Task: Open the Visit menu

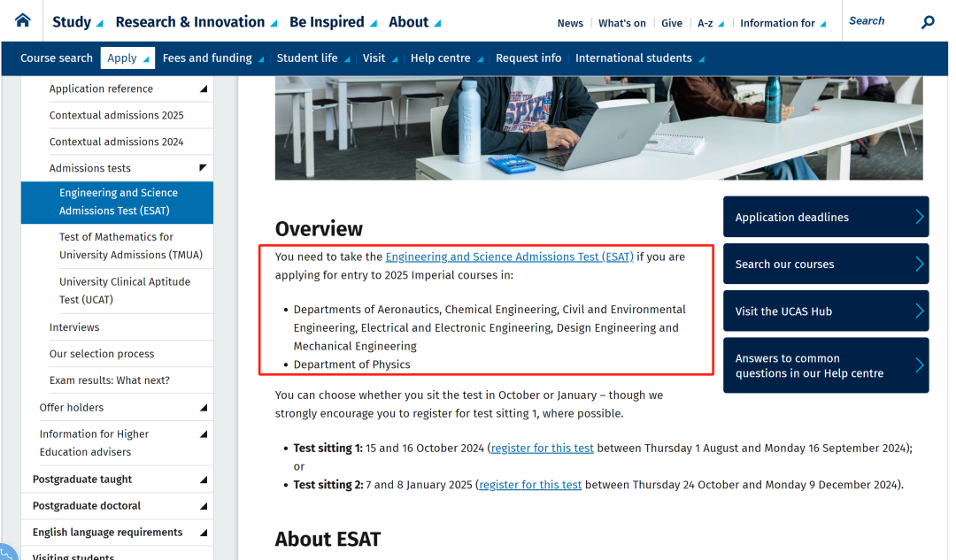Action: [380, 58]
